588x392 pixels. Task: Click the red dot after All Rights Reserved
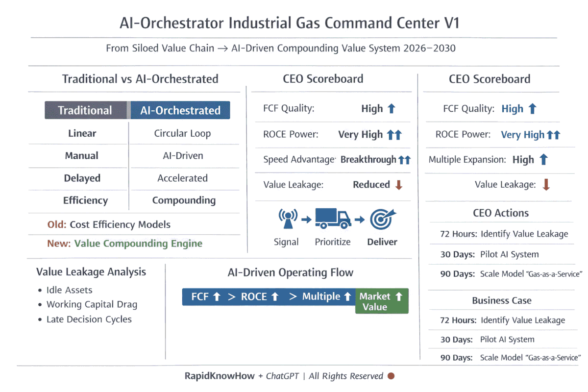(391, 376)
